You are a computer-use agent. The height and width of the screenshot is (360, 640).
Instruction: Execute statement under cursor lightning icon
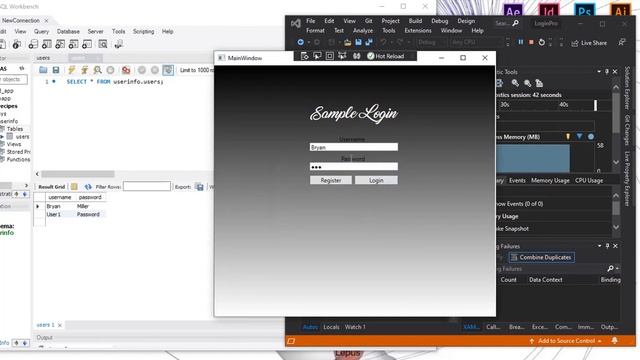[84, 70]
